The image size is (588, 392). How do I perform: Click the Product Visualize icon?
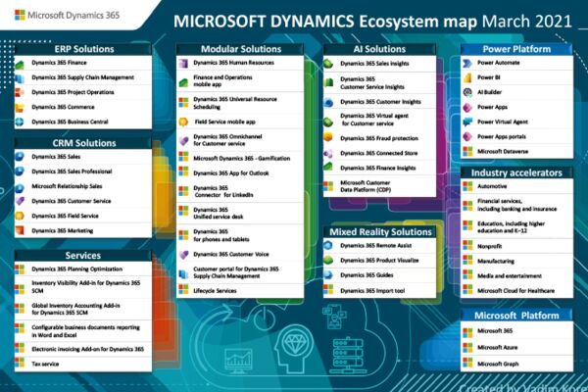[328, 260]
